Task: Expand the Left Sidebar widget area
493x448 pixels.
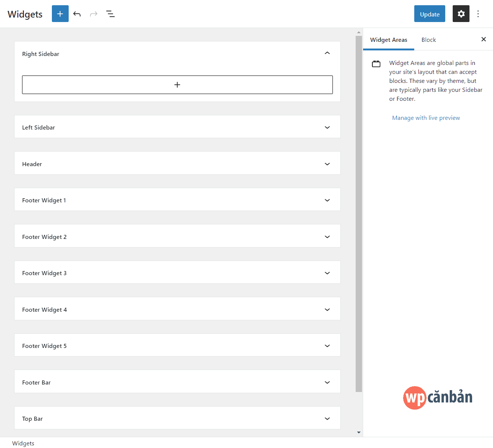Action: click(327, 127)
